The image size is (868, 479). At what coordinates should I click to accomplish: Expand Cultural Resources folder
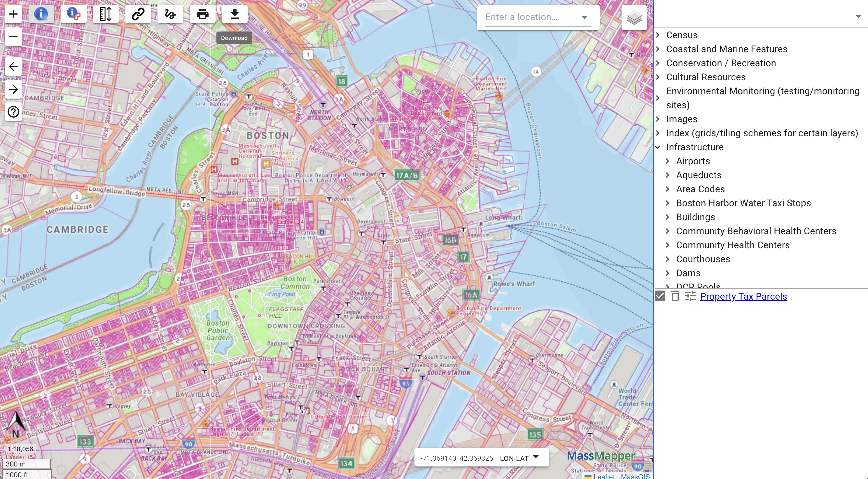[657, 77]
